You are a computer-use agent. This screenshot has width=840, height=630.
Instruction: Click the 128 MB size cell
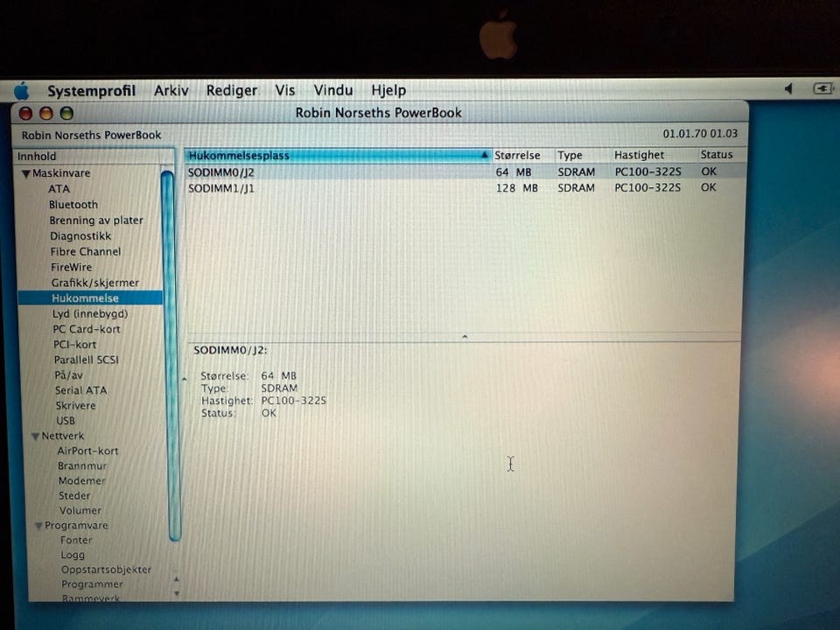click(x=516, y=188)
